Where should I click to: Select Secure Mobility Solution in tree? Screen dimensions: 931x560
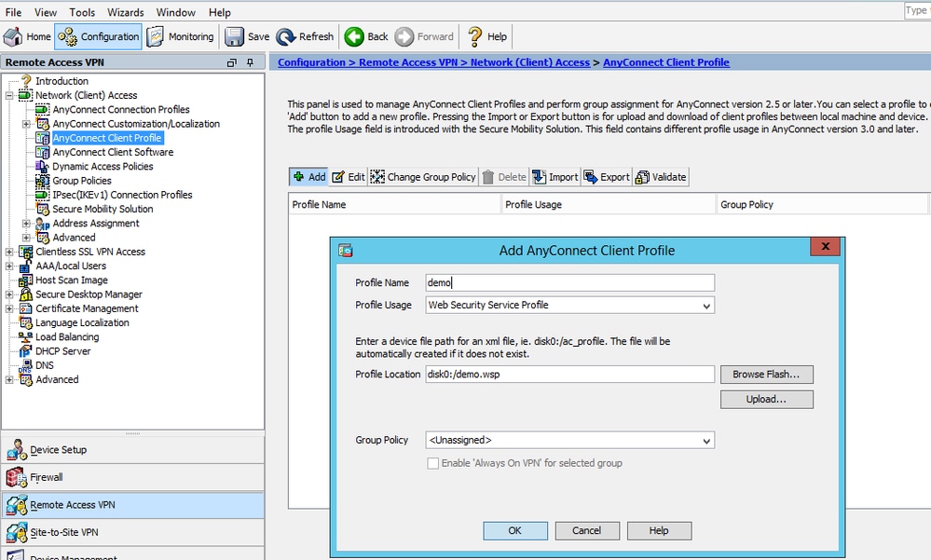103,209
